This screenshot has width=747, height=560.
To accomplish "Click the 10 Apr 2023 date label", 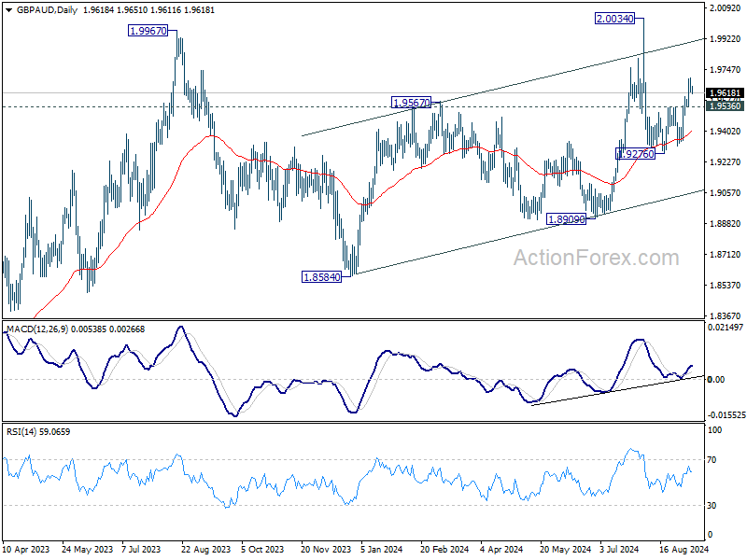I will [x=26, y=549].
